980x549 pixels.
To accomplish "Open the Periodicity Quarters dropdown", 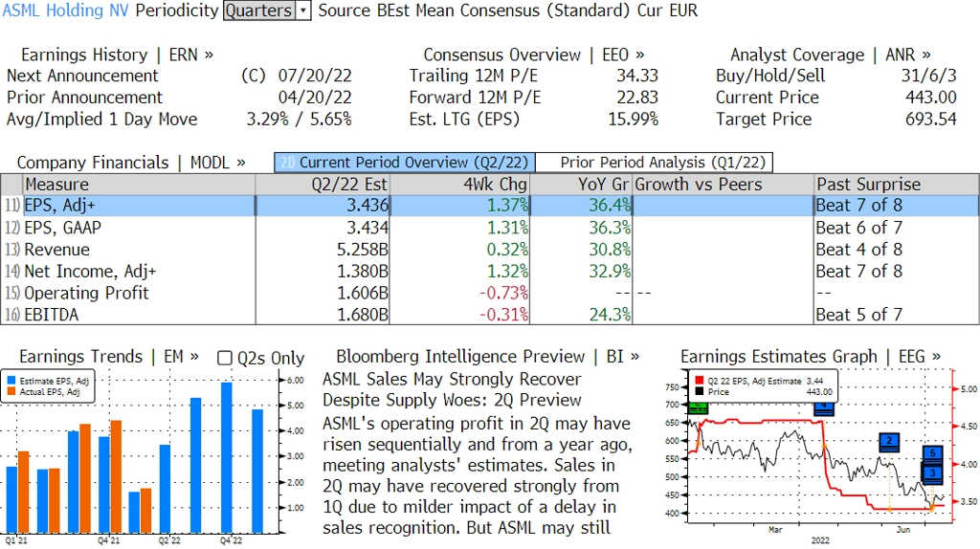I will (267, 11).
